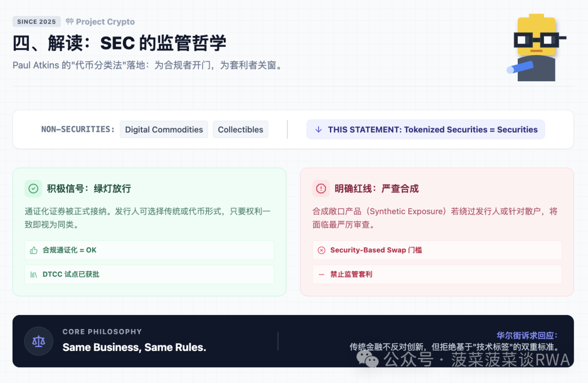The image size is (588, 383).
Task: Click the glasses icon next to Project Crypto
Action: (69, 21)
